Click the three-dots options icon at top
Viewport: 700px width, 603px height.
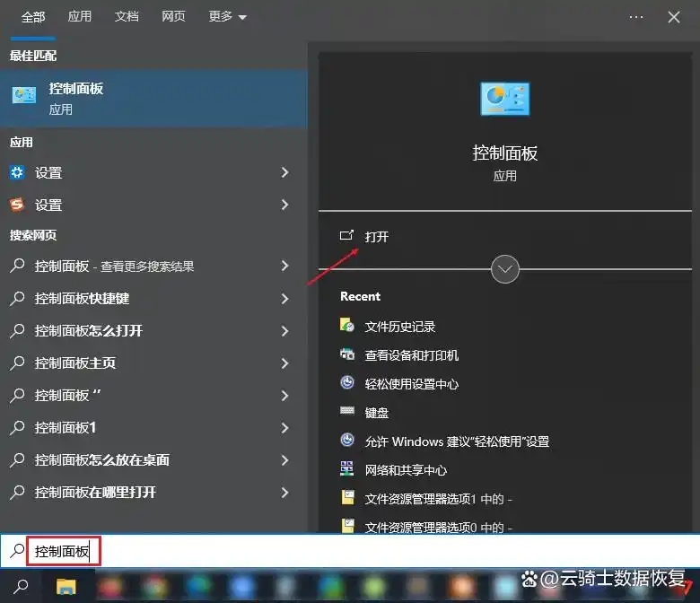click(636, 17)
